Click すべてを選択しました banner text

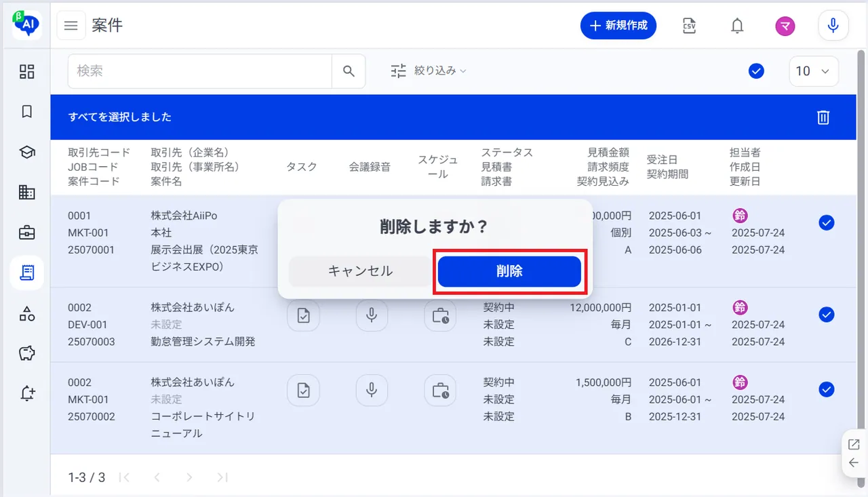(120, 117)
